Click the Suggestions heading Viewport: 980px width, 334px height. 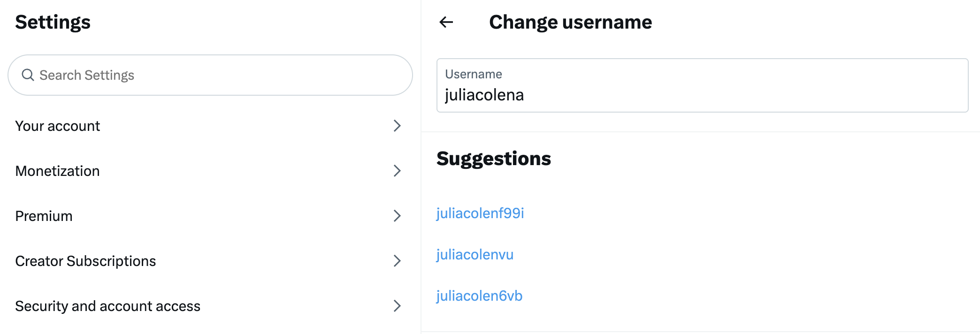click(494, 158)
